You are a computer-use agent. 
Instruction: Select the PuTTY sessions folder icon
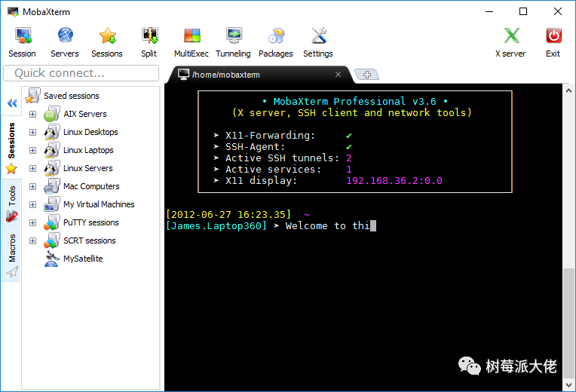click(51, 222)
